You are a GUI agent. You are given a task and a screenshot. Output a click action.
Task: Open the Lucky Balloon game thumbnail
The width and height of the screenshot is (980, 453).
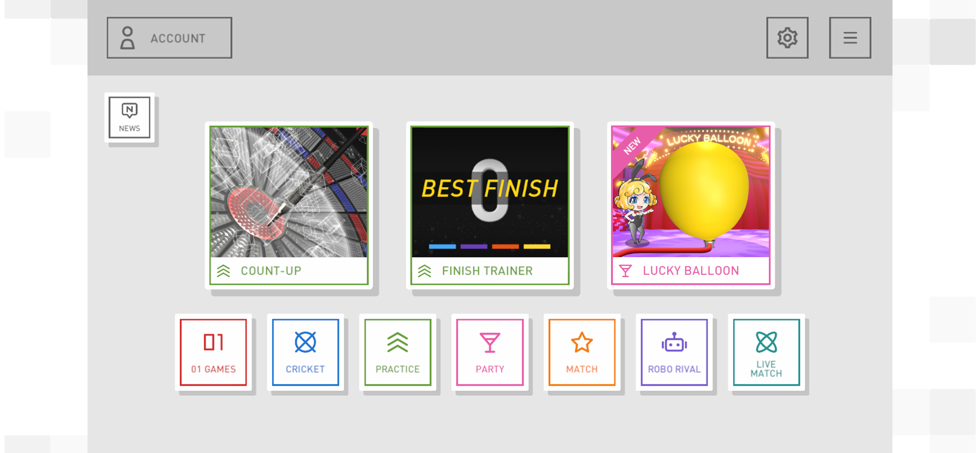point(691,192)
